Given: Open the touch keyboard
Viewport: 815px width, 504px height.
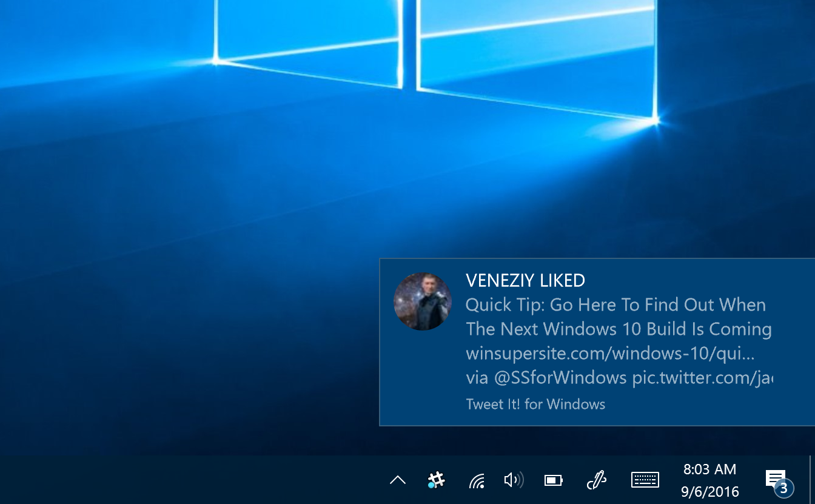Looking at the screenshot, I should click(645, 480).
